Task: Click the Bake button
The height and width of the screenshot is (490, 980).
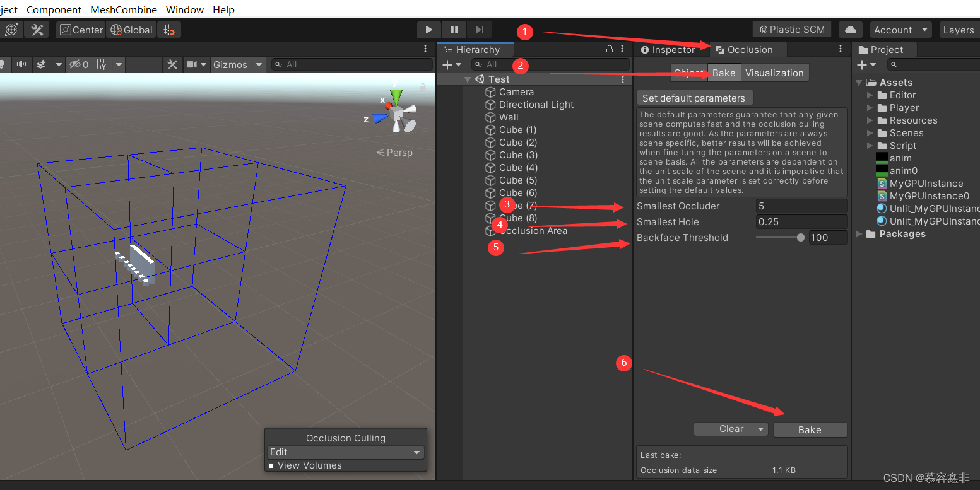Action: point(810,429)
